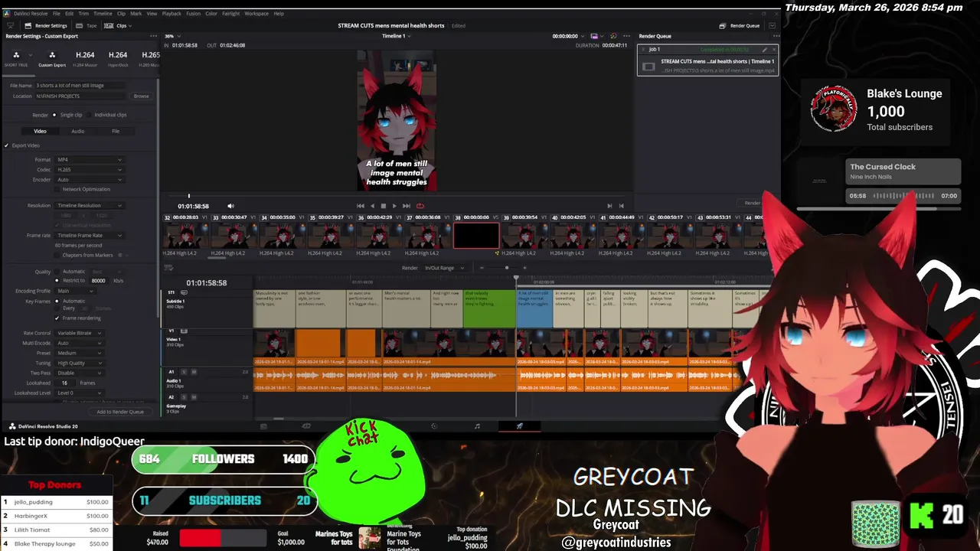
Task: Open the Render In/Out Range dropdown
Action: pyautogui.click(x=443, y=268)
